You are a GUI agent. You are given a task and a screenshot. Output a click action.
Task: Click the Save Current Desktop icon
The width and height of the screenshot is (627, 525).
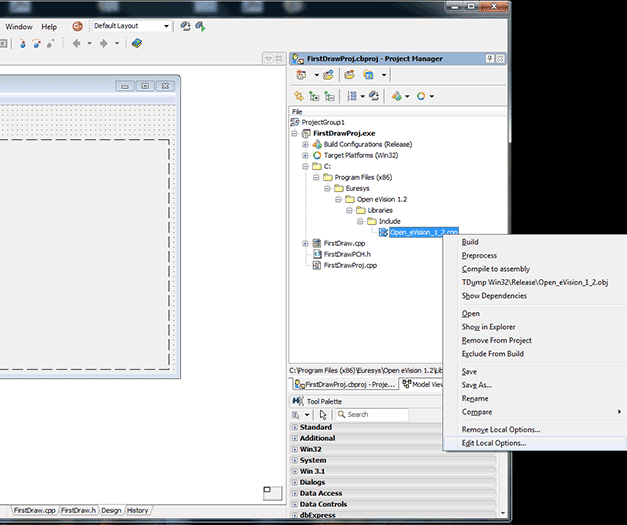[x=185, y=26]
